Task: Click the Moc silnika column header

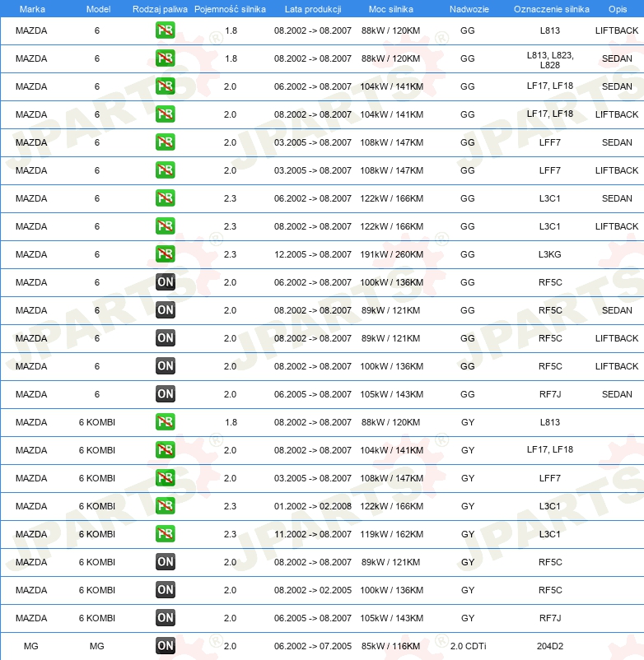Action: click(x=391, y=9)
